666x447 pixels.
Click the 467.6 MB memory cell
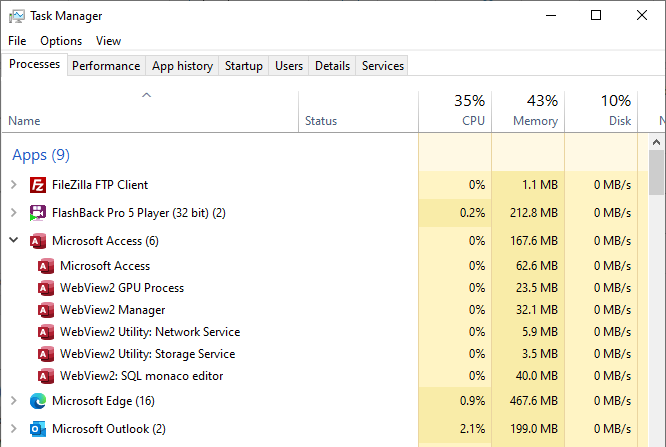point(528,401)
